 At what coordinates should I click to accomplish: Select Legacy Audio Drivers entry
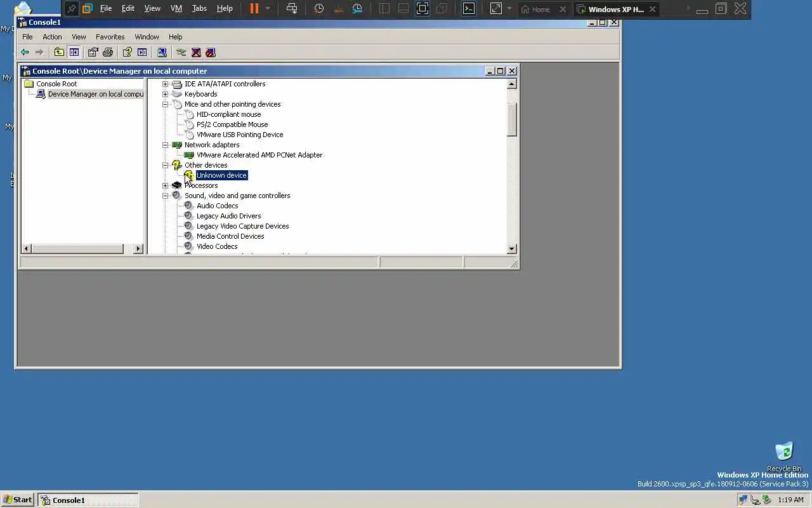coord(228,216)
